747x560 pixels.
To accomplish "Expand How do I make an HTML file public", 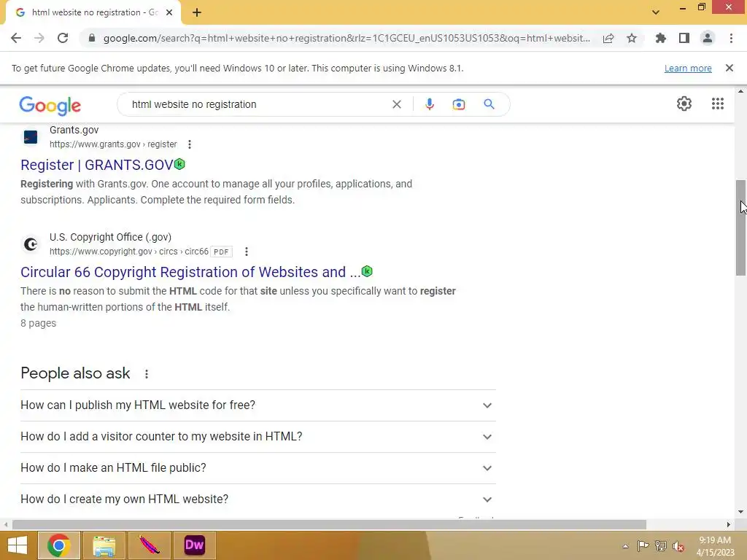I will point(258,468).
